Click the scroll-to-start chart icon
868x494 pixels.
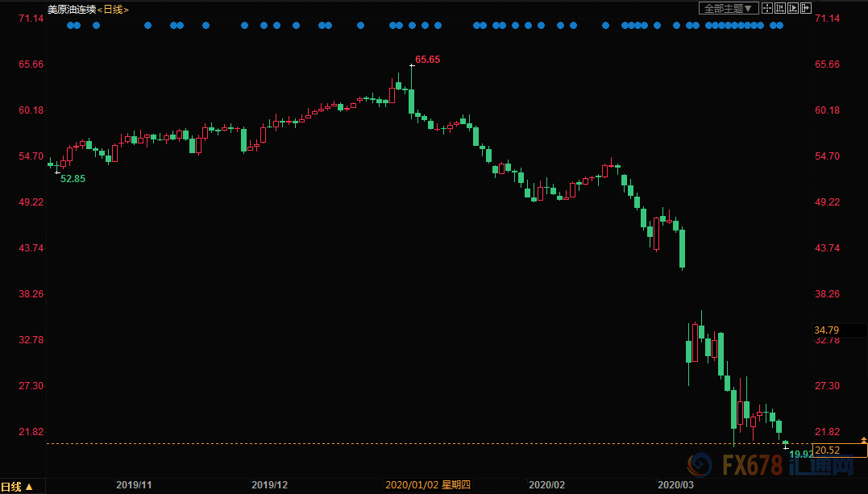click(x=780, y=8)
